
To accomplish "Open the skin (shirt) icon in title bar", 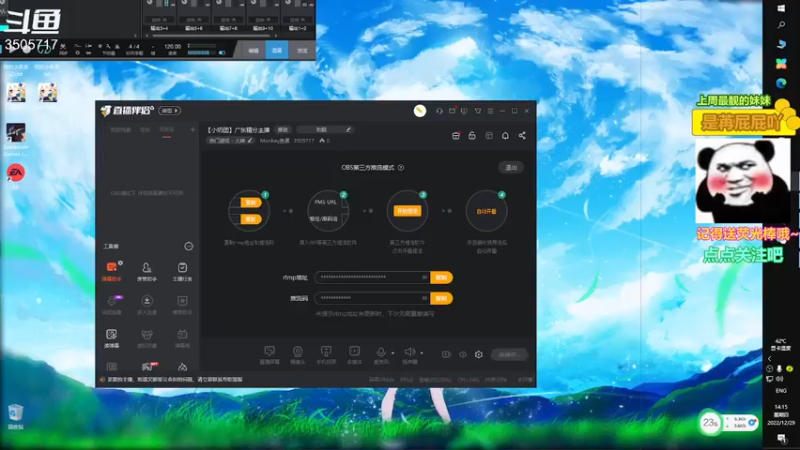I will 478,111.
